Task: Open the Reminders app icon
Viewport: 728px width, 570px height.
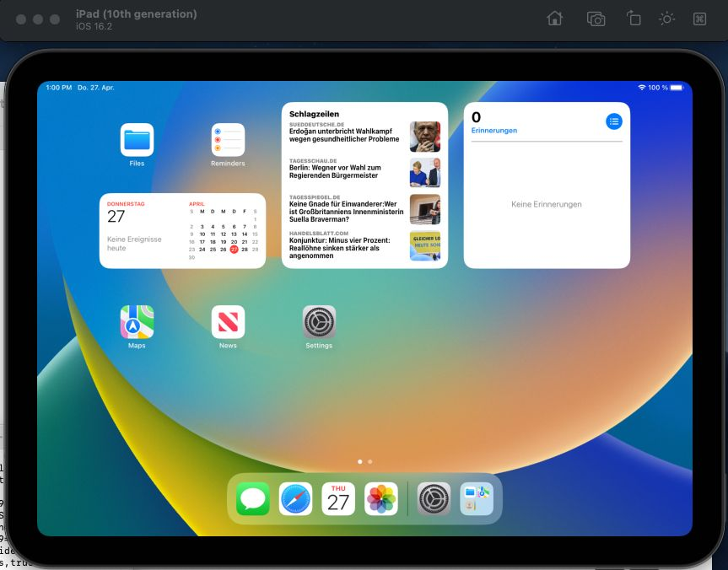Action: tap(228, 140)
